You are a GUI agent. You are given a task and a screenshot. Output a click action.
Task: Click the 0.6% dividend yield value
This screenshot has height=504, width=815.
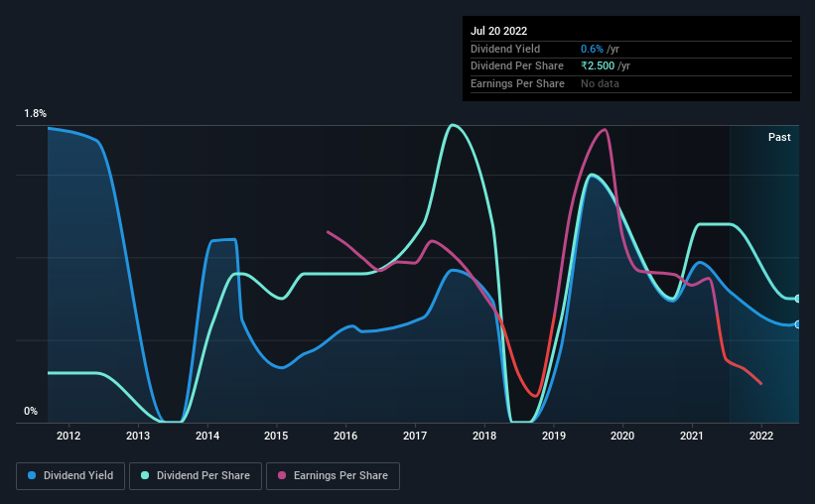coord(592,49)
